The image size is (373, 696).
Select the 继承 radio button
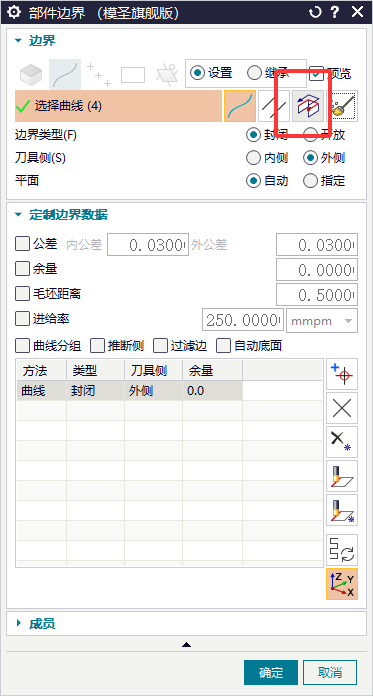pos(254,73)
